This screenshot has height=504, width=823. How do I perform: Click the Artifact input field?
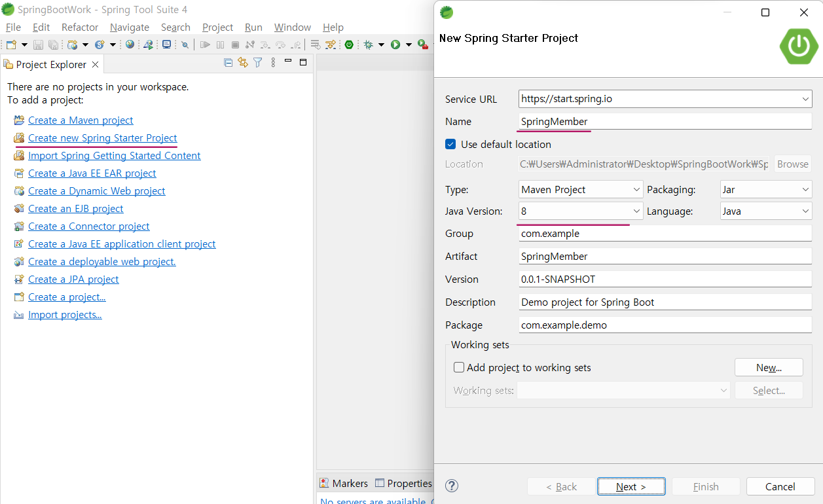[665, 256]
